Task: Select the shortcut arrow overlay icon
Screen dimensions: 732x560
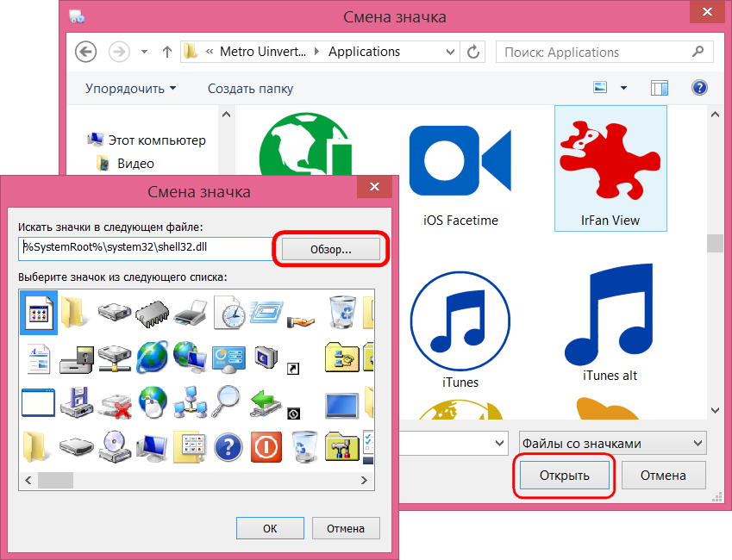Action: pyautogui.click(x=292, y=369)
